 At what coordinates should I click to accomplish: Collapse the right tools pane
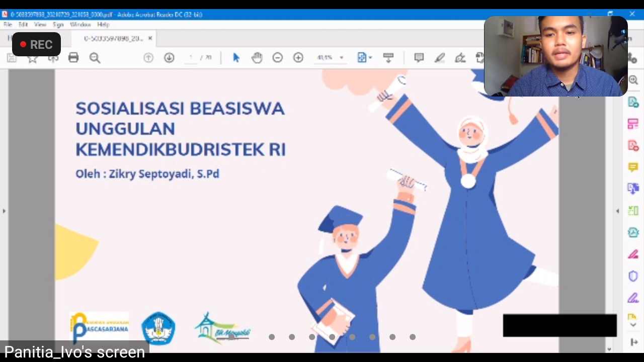point(618,211)
